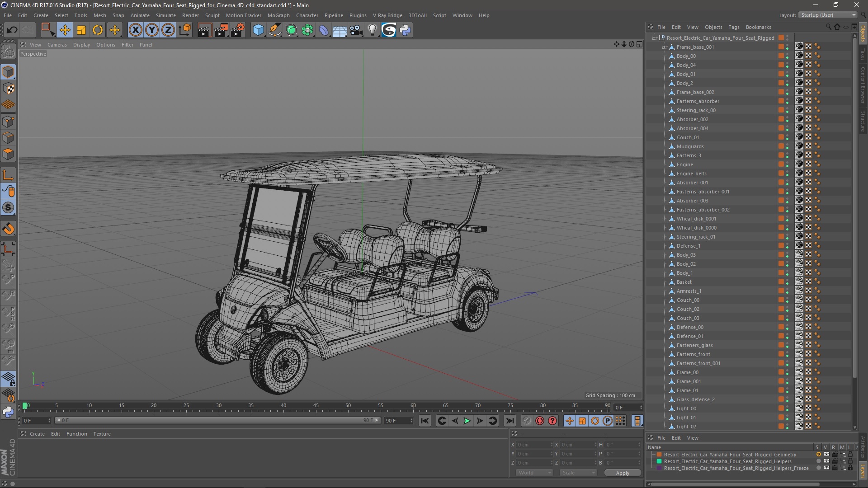The width and height of the screenshot is (868, 488).
Task: Click the floor environment icon
Action: click(x=340, y=30)
